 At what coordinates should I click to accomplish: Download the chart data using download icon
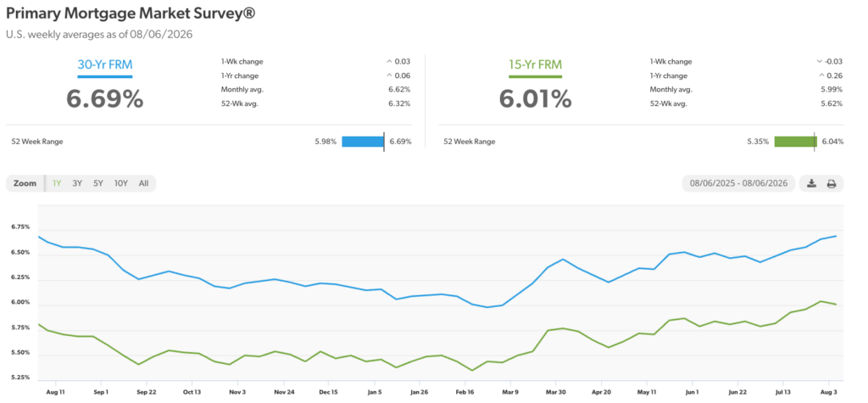pyautogui.click(x=811, y=183)
